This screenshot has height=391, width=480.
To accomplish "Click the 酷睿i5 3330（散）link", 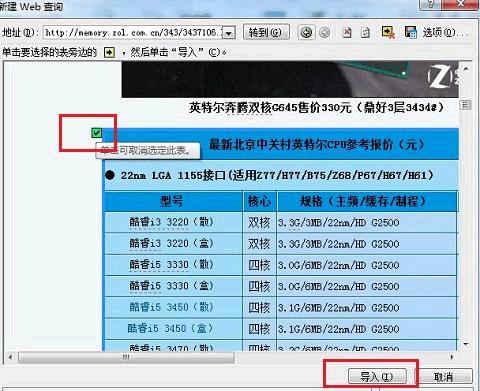I will coord(171,265).
